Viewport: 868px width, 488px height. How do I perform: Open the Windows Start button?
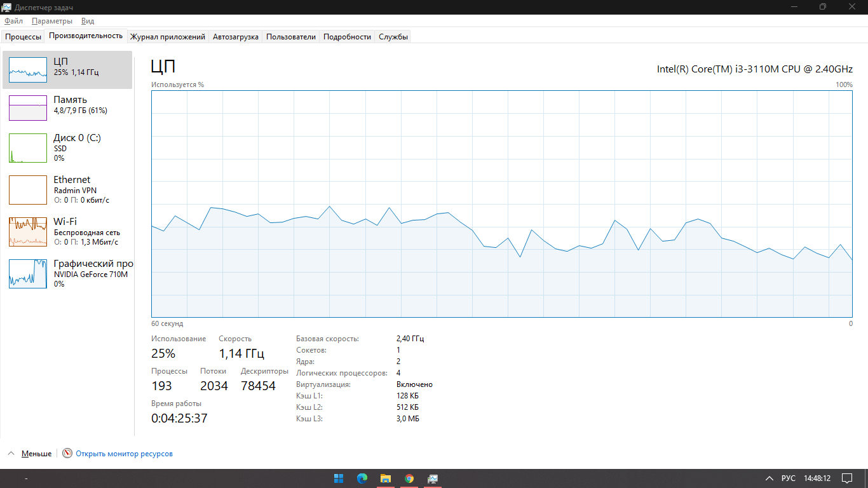click(x=339, y=478)
